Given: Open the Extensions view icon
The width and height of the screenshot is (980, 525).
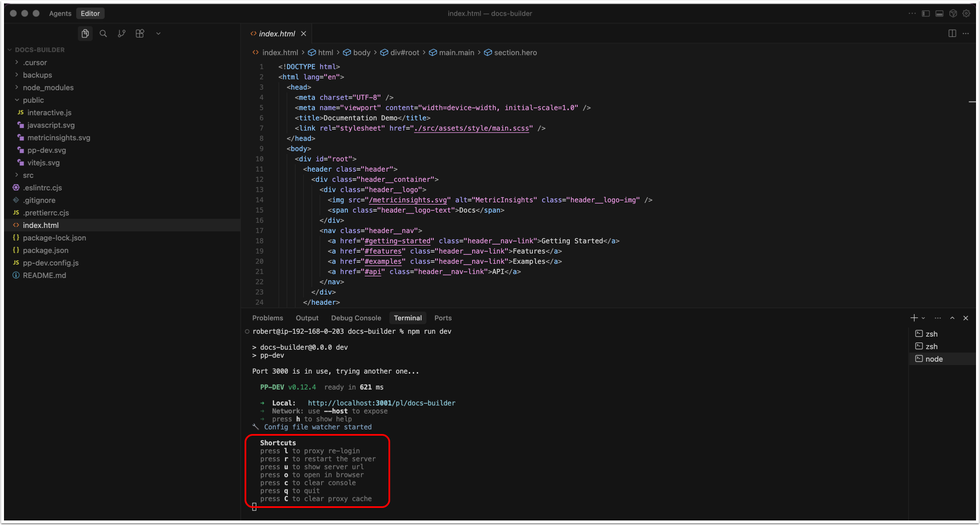Looking at the screenshot, I should click(140, 34).
